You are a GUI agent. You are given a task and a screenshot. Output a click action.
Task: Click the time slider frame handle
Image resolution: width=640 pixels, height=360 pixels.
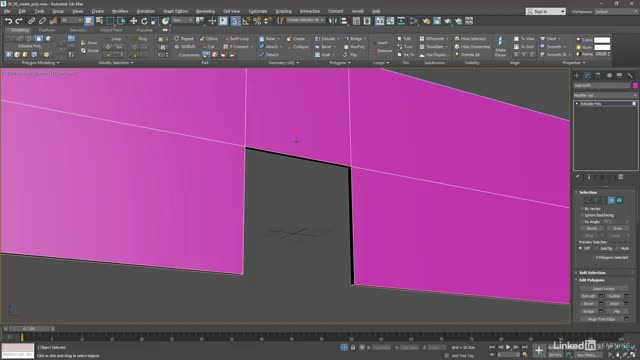coord(29,329)
